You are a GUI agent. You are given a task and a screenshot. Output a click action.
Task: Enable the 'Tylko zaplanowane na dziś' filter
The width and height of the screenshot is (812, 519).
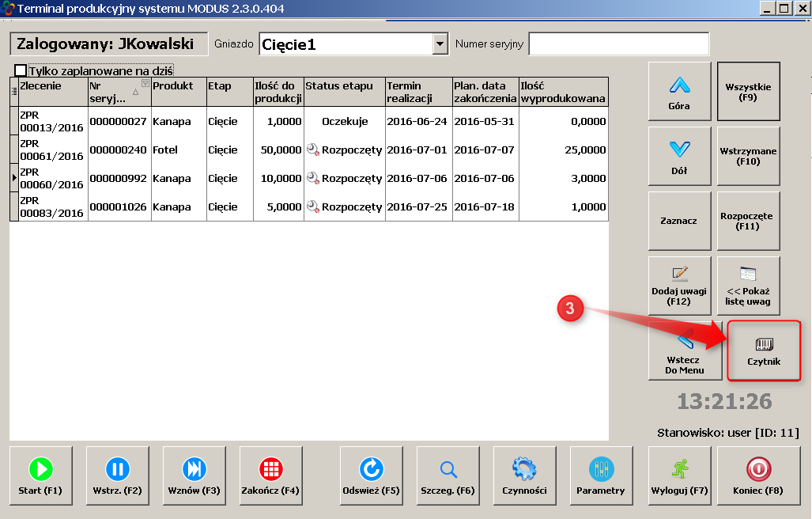tap(21, 70)
